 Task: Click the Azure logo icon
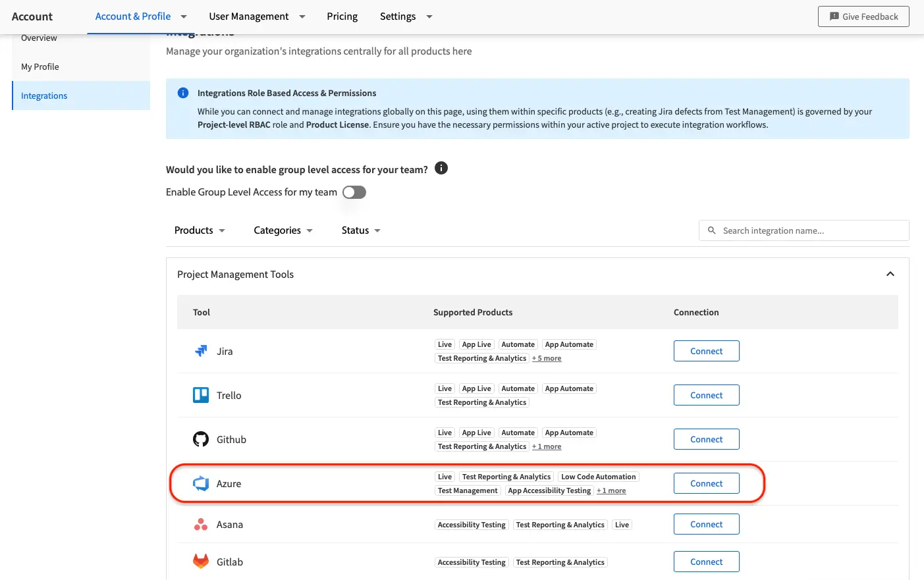tap(201, 483)
